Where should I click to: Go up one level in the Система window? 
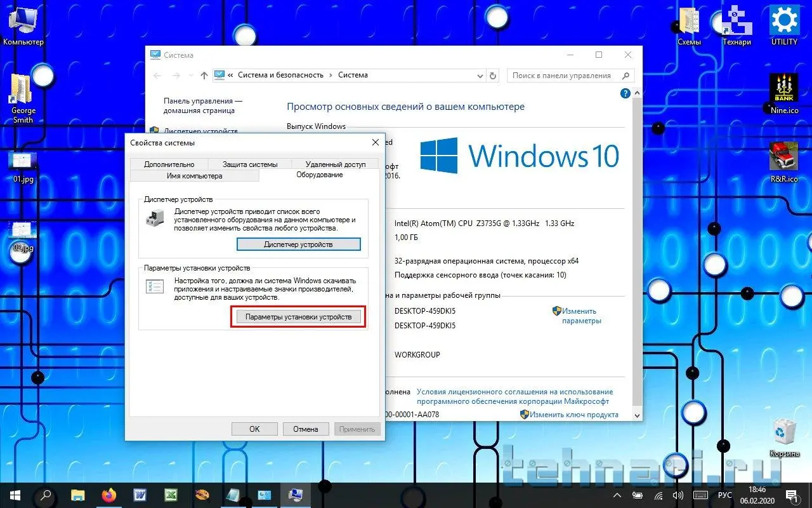204,76
